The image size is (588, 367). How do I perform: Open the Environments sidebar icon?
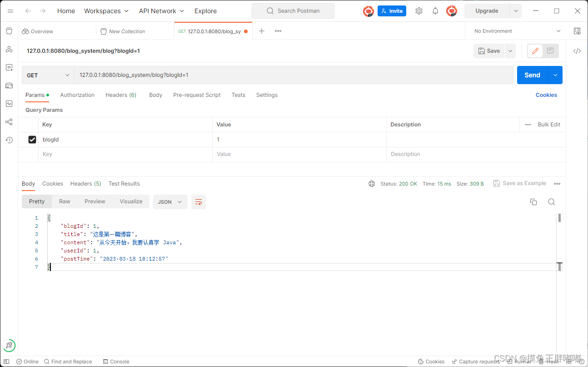click(9, 67)
